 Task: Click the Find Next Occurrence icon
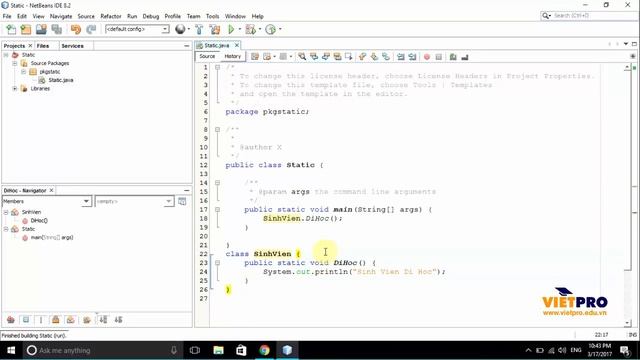point(326,57)
